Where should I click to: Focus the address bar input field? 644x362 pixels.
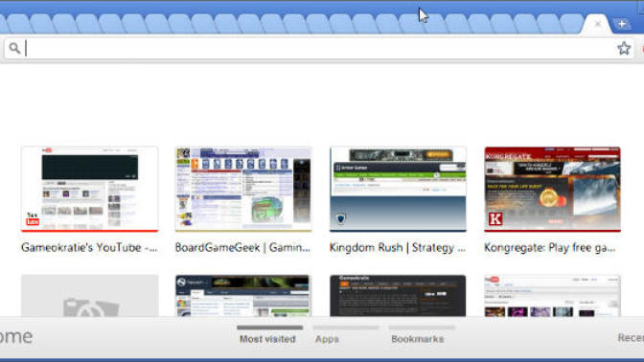(x=319, y=49)
